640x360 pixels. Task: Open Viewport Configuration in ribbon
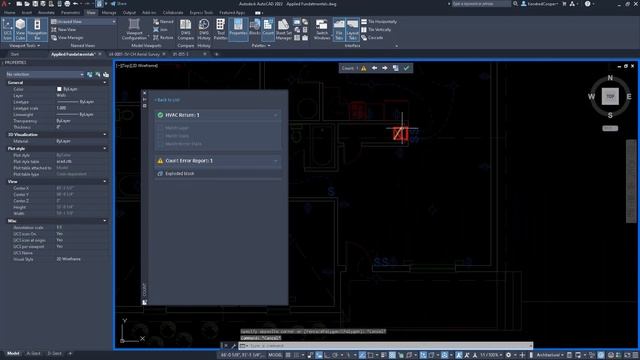tap(134, 29)
